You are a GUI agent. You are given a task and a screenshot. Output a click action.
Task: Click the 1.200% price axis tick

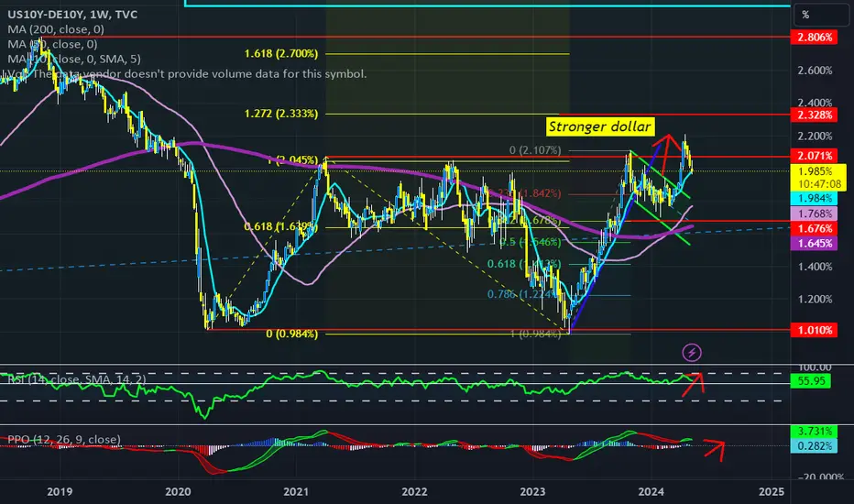pos(815,299)
